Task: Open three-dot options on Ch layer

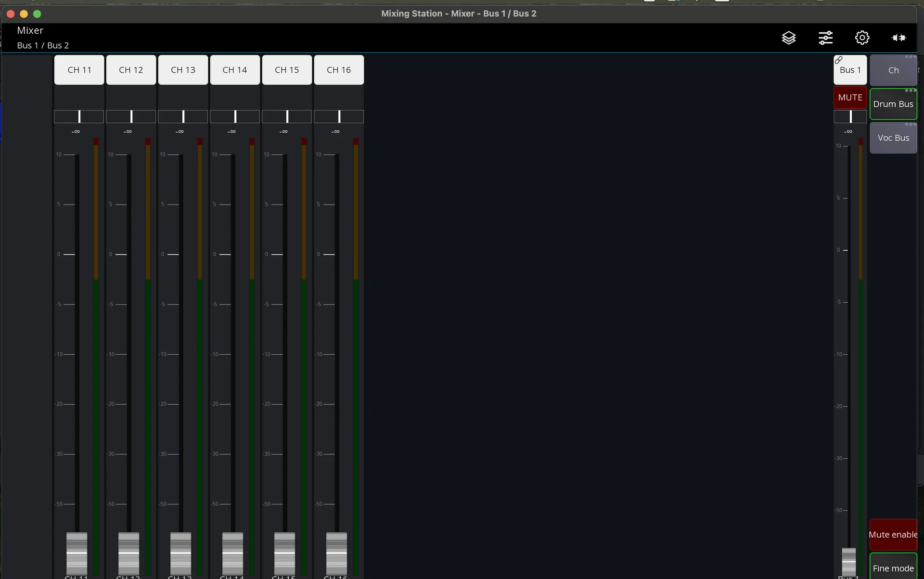Action: click(x=910, y=57)
